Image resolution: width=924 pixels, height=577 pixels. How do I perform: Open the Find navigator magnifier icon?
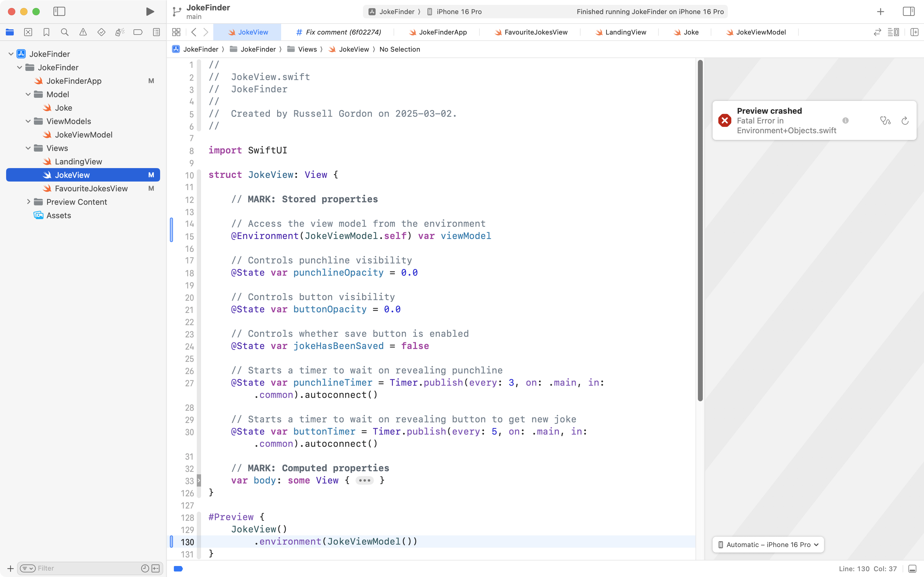[64, 32]
